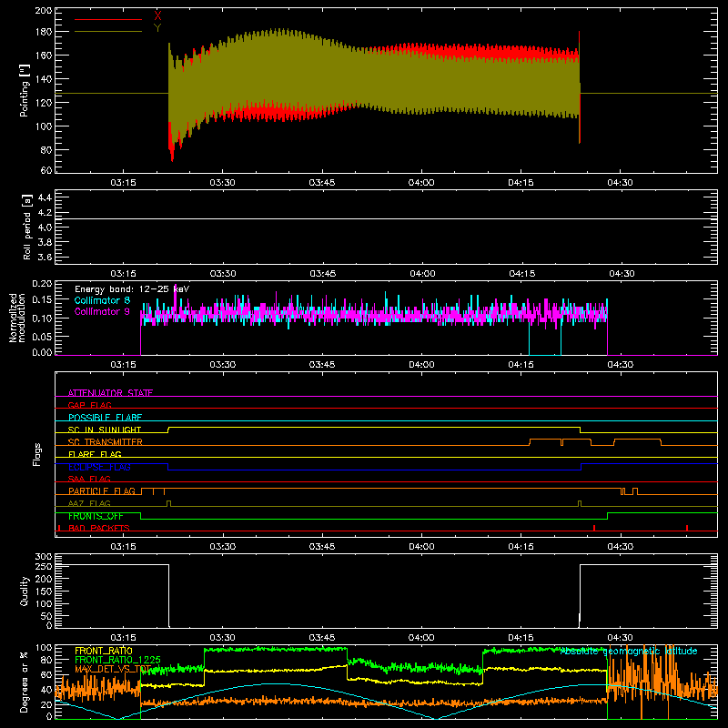Click the ECLIPSE_FLAG label

(99, 467)
